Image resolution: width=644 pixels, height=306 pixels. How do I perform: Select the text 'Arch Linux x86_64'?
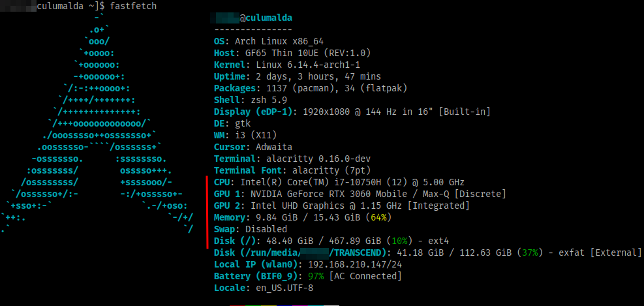coord(279,42)
